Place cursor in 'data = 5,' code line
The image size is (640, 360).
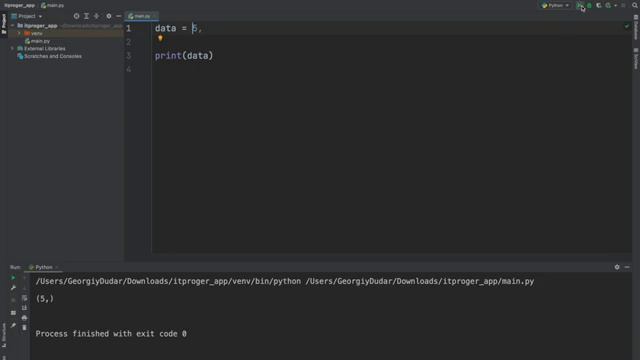coord(178,28)
